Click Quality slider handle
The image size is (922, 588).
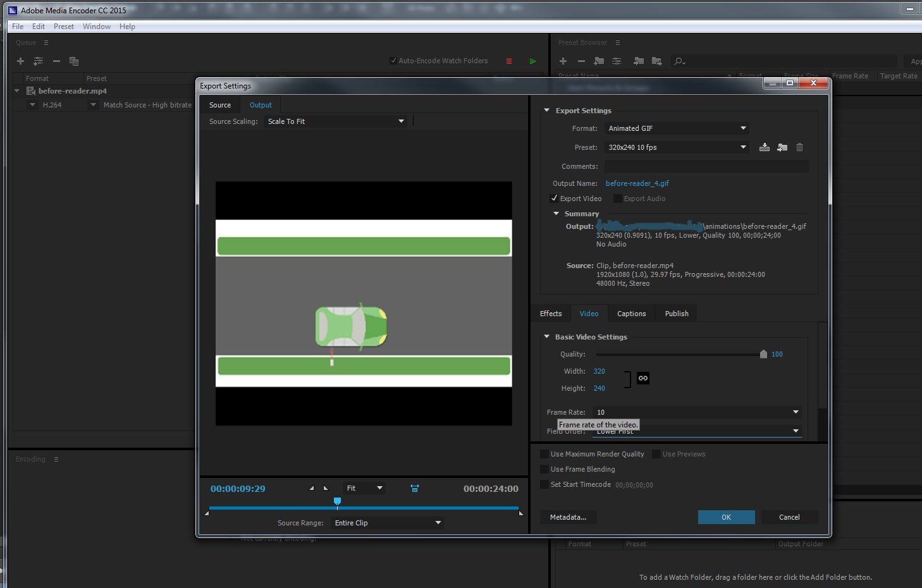click(x=763, y=354)
